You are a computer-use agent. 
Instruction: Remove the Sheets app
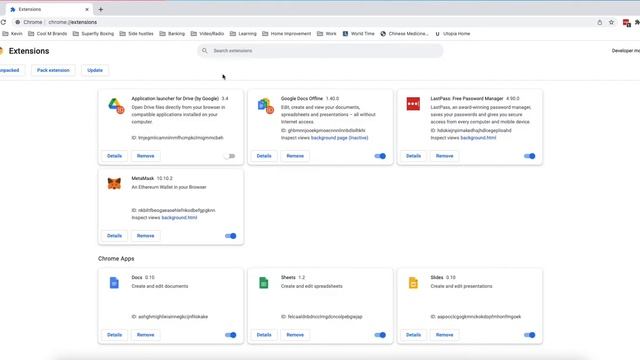(x=295, y=335)
